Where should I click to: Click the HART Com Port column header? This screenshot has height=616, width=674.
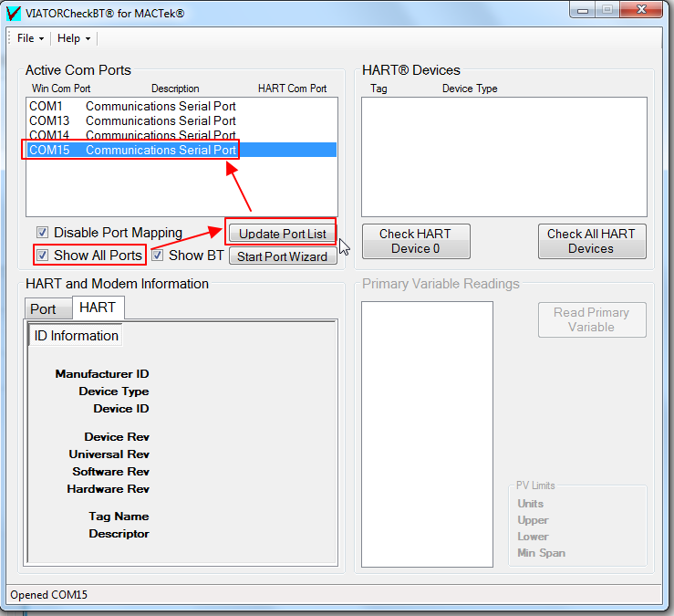click(x=292, y=89)
